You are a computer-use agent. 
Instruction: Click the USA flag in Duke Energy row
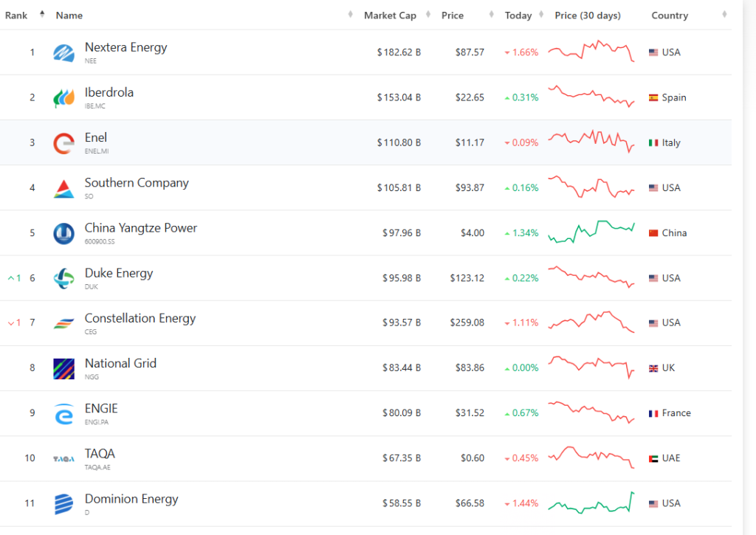(653, 278)
